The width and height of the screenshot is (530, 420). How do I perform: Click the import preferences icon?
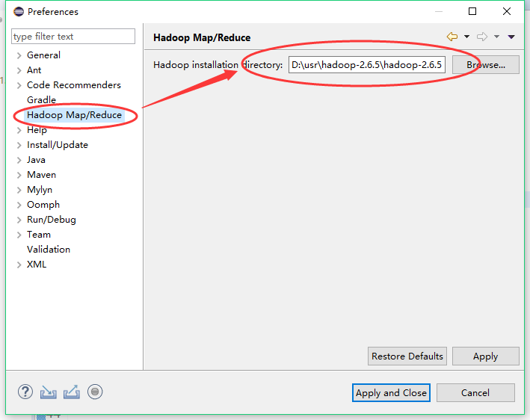49,392
